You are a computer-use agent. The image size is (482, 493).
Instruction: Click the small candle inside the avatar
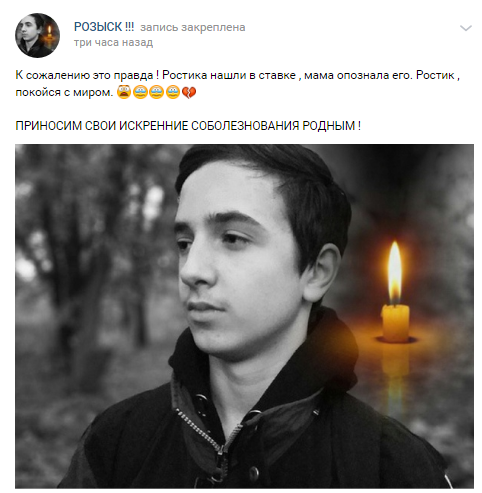(x=49, y=35)
